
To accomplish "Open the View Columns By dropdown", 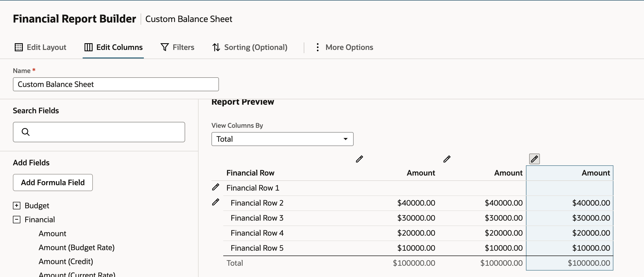I will (x=282, y=139).
